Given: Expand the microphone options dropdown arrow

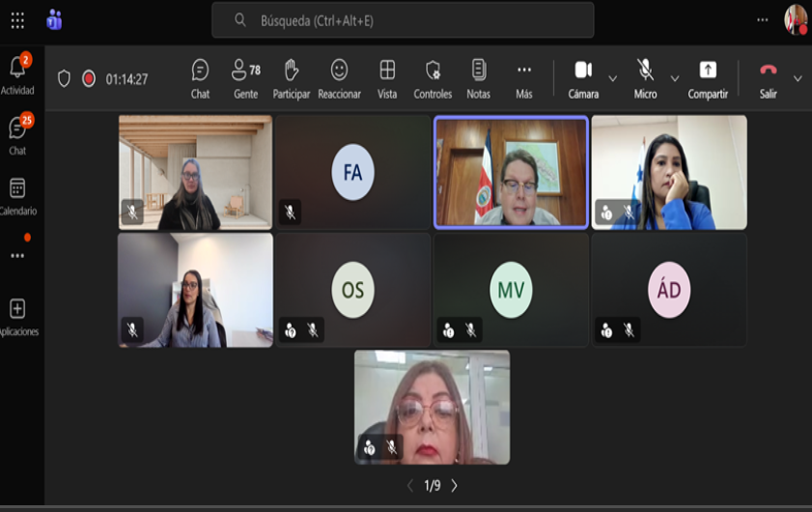Looking at the screenshot, I should [675, 78].
